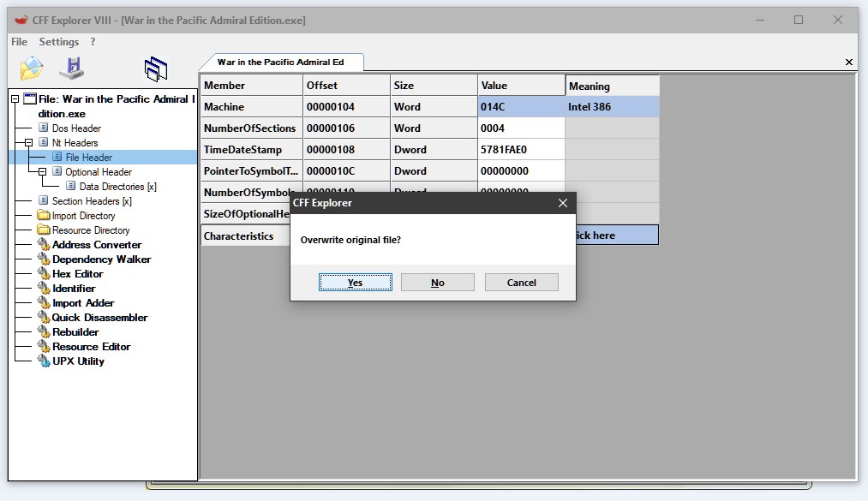Screen dimensions: 868x501
Task: Click the Resource Directory folder icon
Action: coord(43,230)
